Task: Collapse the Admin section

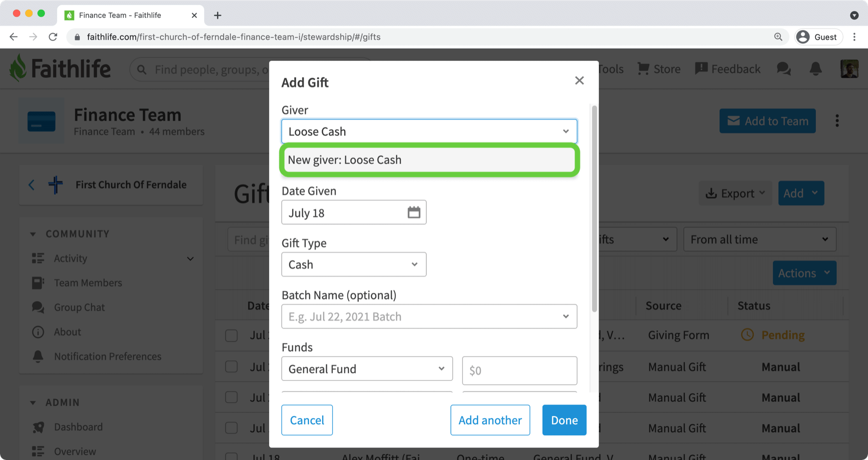Action: [33, 403]
